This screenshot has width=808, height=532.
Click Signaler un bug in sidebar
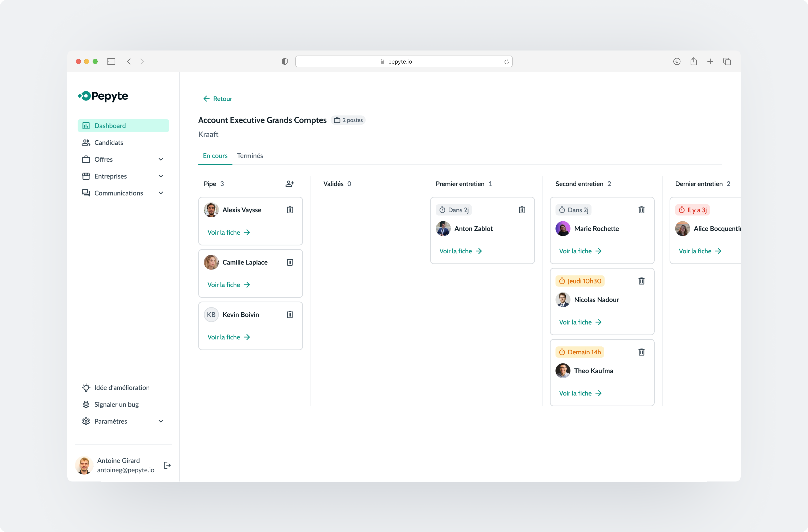pos(123,404)
